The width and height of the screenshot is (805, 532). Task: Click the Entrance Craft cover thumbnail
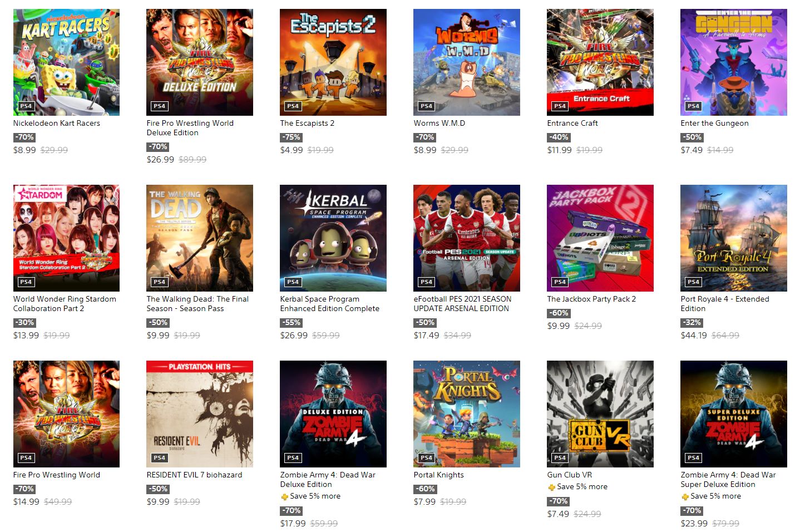pos(600,62)
